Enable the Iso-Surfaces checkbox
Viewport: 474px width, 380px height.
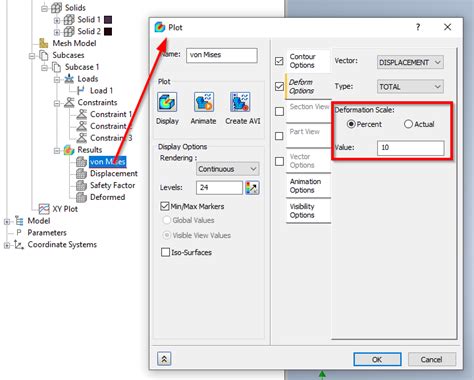[x=165, y=252]
